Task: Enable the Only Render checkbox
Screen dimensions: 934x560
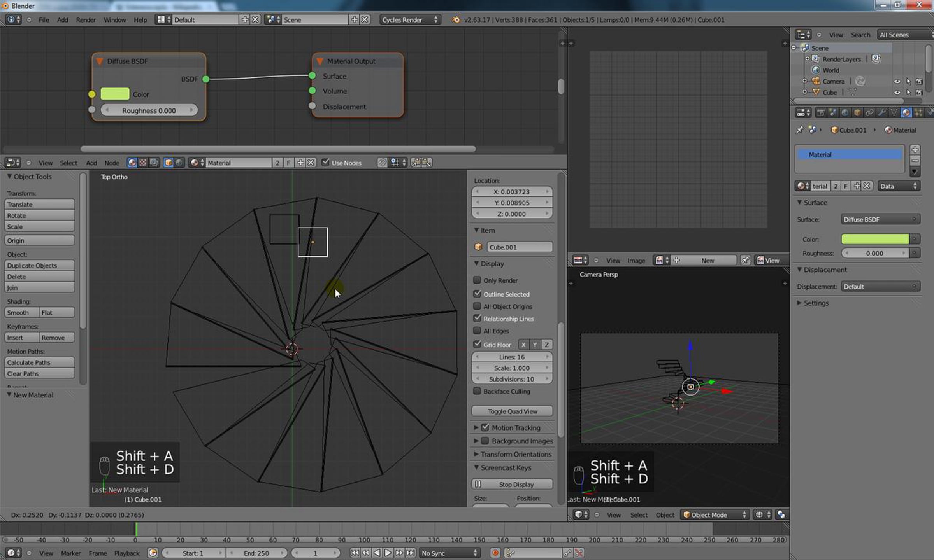Action: (x=477, y=280)
